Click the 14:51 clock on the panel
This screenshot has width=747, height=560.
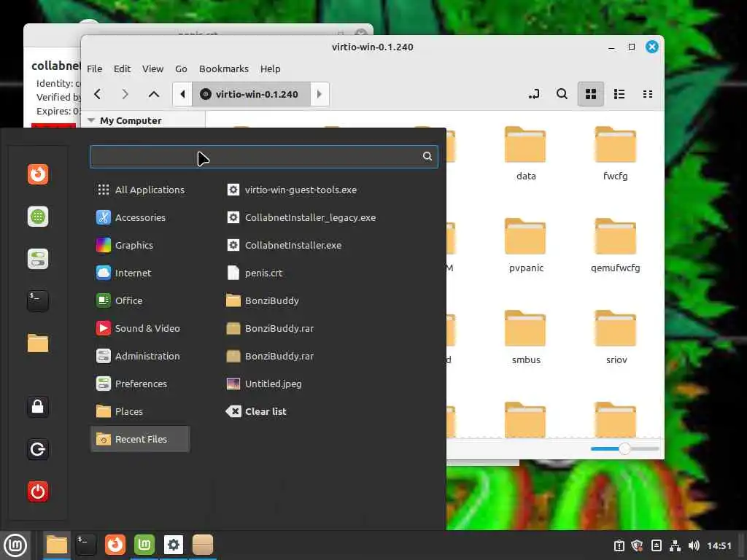pyautogui.click(x=719, y=545)
